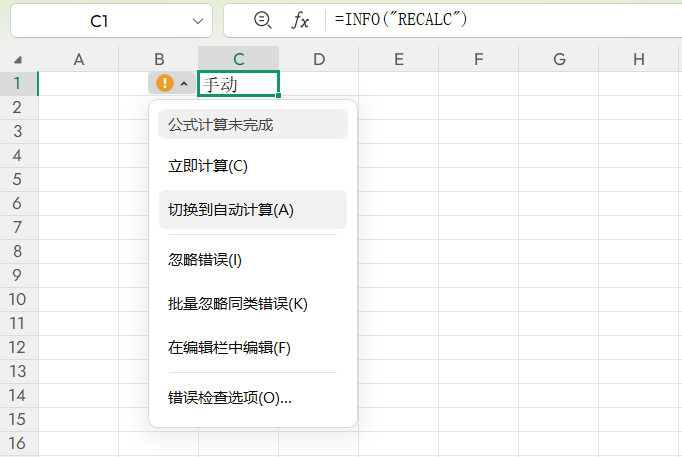The width and height of the screenshot is (682, 457).
Task: Open the Name Box dropdown arrow
Action: point(198,21)
